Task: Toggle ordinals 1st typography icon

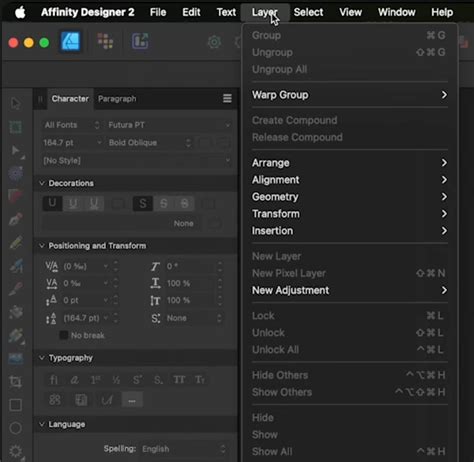Action: point(95,380)
